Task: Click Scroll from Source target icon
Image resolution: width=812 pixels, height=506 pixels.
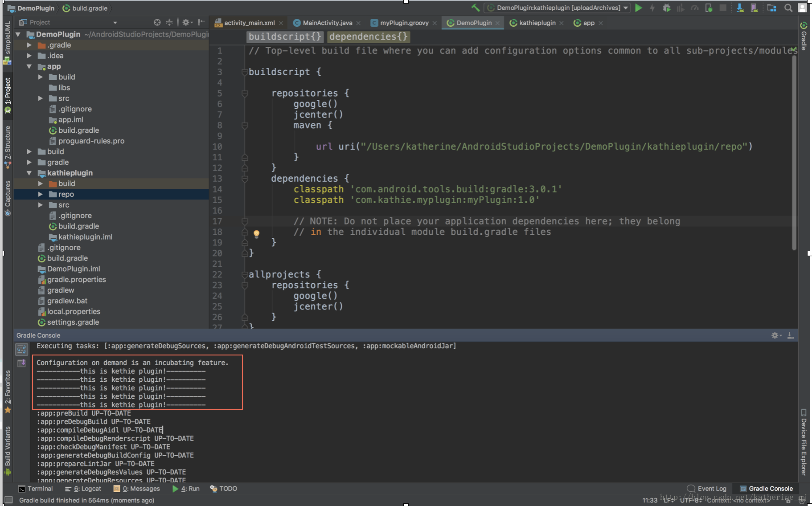Action: tap(157, 22)
